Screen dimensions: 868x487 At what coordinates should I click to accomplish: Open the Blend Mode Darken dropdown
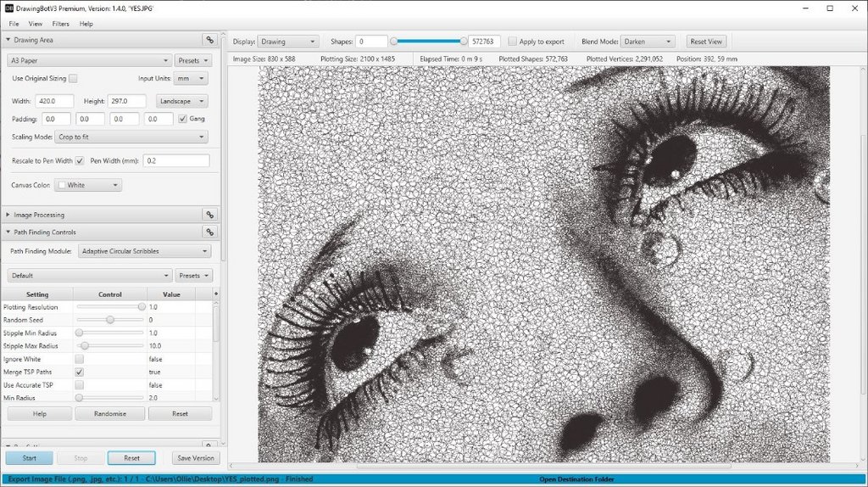(x=648, y=42)
